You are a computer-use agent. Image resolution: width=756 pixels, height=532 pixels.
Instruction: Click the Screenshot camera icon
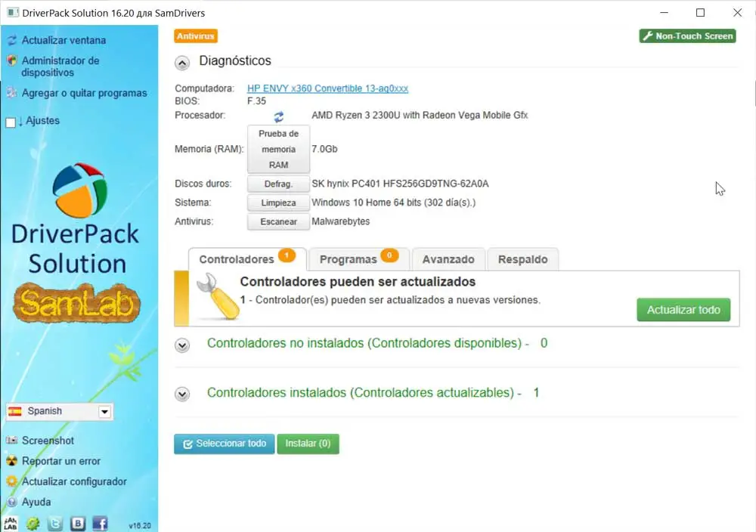point(12,441)
